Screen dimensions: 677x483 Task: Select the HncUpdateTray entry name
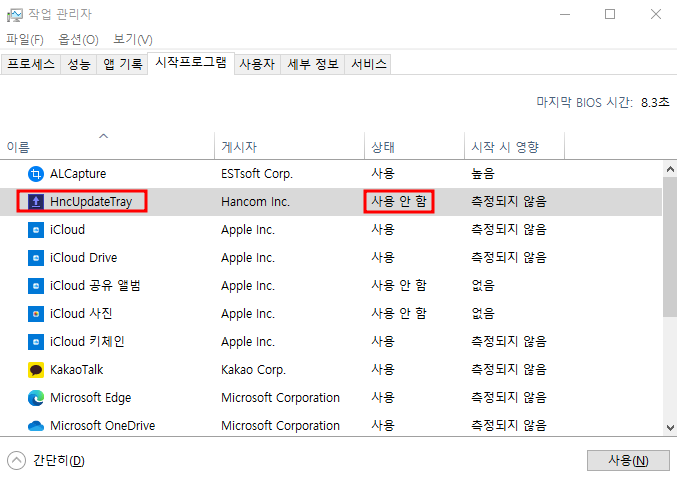pos(91,202)
